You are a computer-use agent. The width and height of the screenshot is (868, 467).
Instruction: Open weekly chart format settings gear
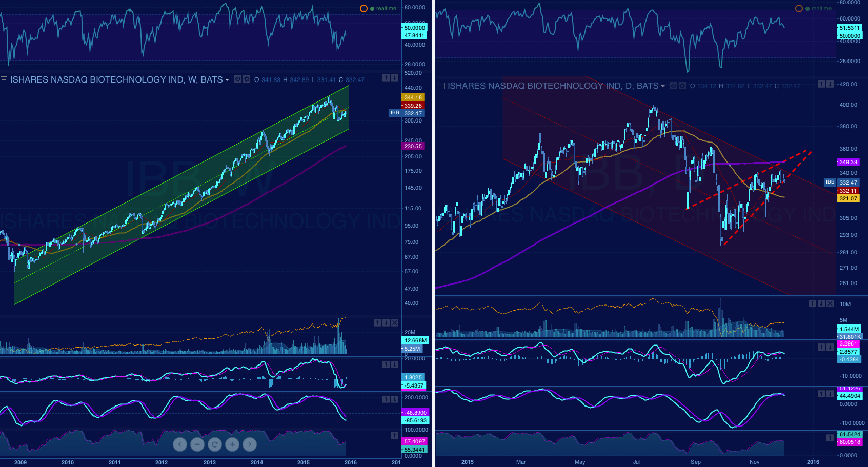click(x=247, y=79)
